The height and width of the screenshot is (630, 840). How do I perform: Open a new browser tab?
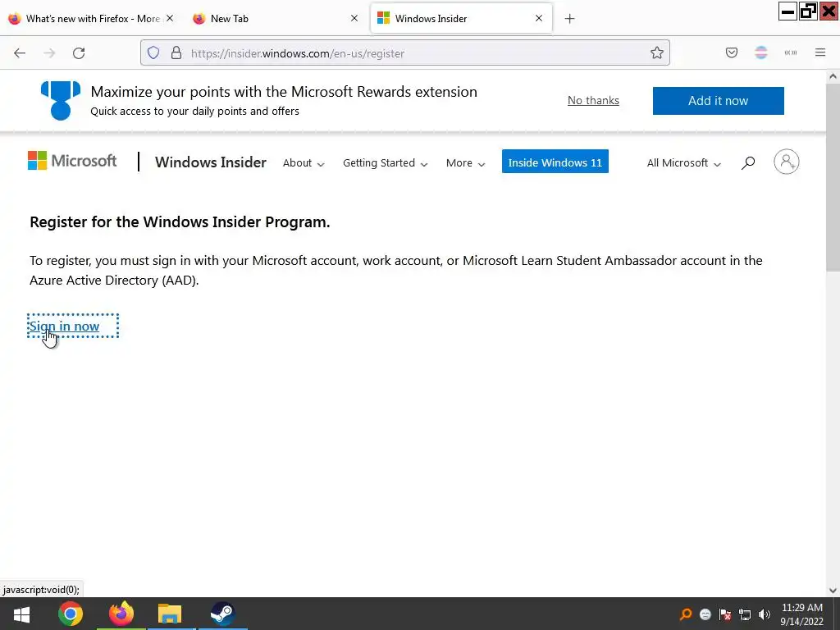pyautogui.click(x=569, y=19)
